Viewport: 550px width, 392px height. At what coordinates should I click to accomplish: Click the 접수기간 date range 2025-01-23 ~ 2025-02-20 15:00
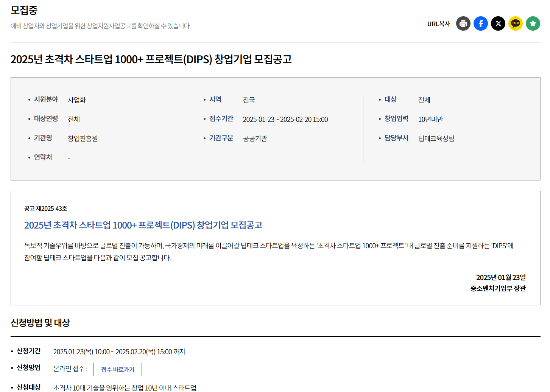click(285, 119)
